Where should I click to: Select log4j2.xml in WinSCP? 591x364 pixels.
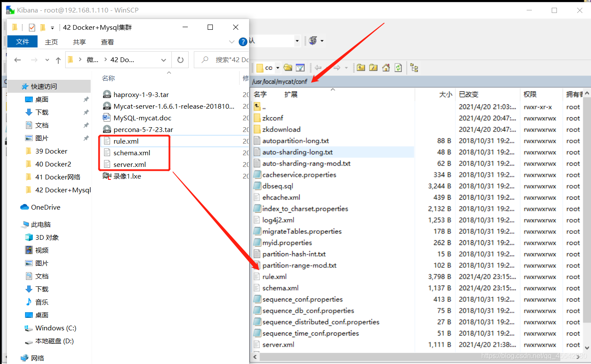278,220
